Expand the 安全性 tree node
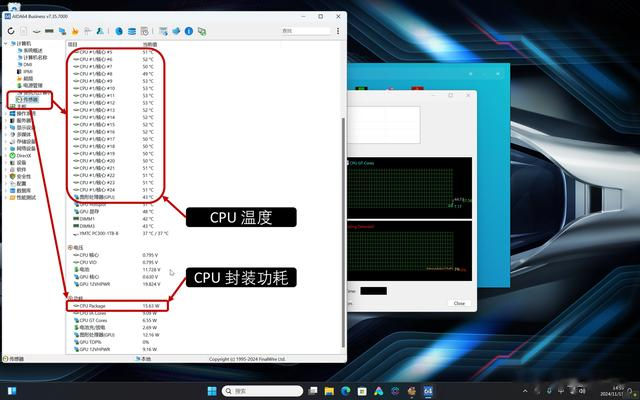640x400 pixels. tap(6, 176)
